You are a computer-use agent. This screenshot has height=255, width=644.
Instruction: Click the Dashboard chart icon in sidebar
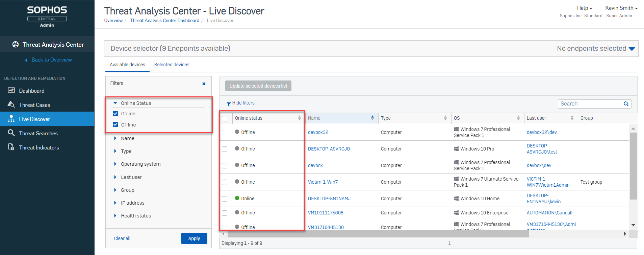(x=11, y=90)
